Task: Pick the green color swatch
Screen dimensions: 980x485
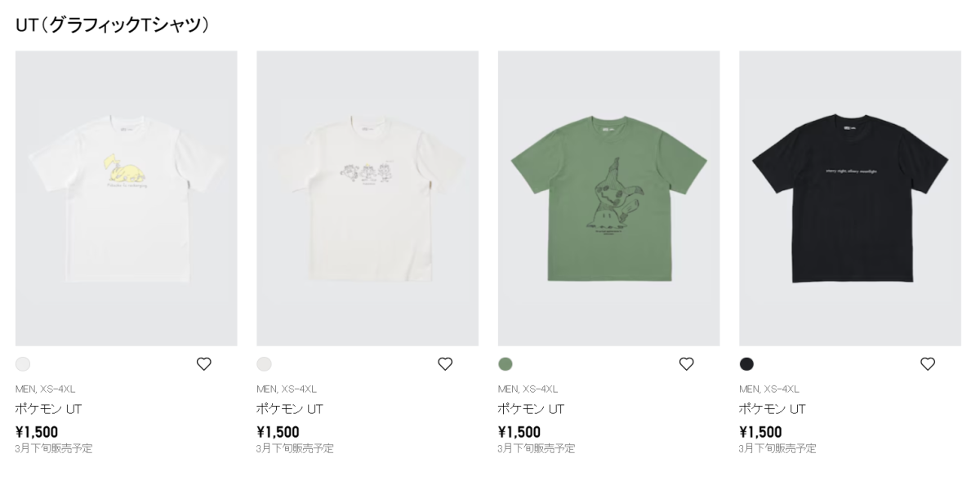Action: (x=506, y=364)
